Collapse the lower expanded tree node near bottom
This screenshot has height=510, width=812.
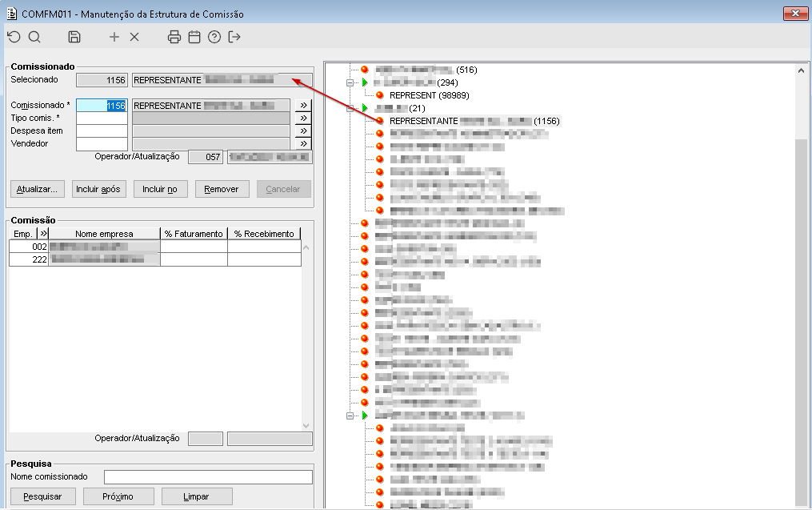350,416
